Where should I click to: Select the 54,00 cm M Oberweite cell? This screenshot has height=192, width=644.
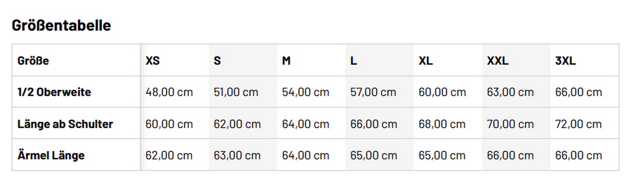306,92
